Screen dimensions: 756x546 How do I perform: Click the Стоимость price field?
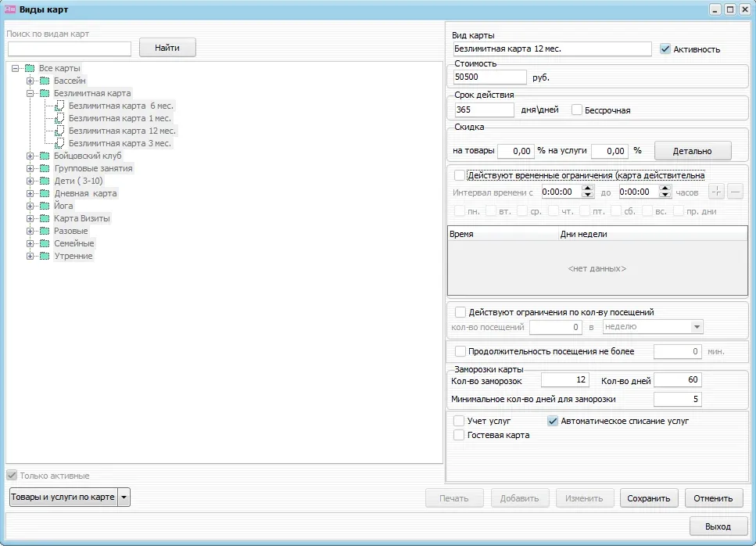490,77
